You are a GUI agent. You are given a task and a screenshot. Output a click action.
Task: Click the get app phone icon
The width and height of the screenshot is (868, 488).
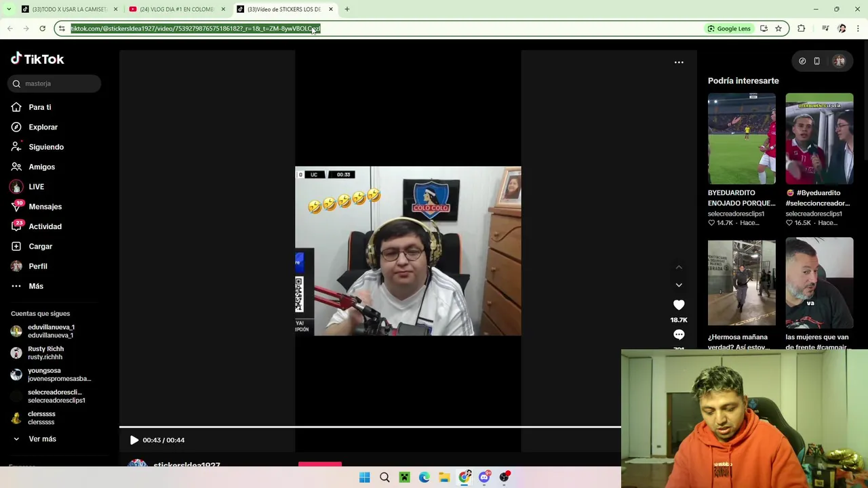[x=816, y=61]
